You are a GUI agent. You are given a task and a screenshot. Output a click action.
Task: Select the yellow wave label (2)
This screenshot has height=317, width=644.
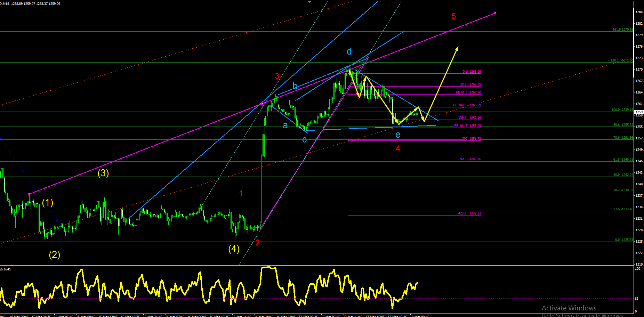pos(55,255)
